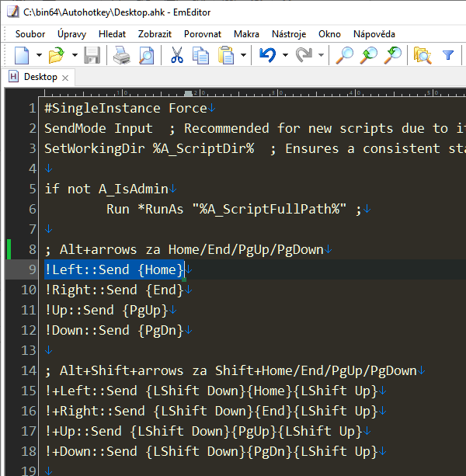Click the Cut scissors icon
466x476 pixels.
point(177,55)
